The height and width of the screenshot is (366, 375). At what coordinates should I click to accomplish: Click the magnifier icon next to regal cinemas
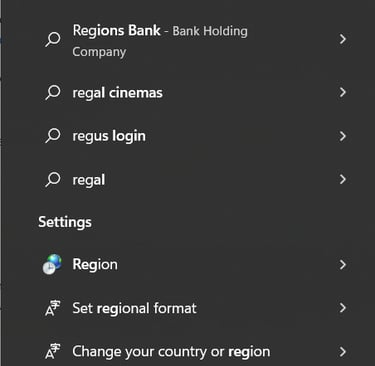(53, 92)
